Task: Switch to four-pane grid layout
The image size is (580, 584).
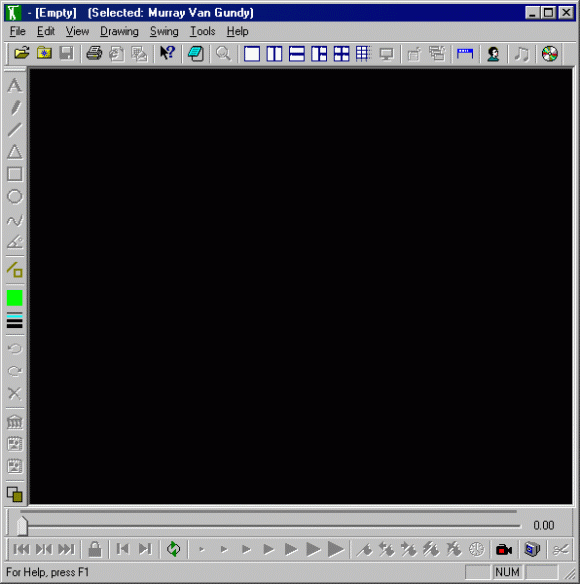Action: pyautogui.click(x=341, y=54)
